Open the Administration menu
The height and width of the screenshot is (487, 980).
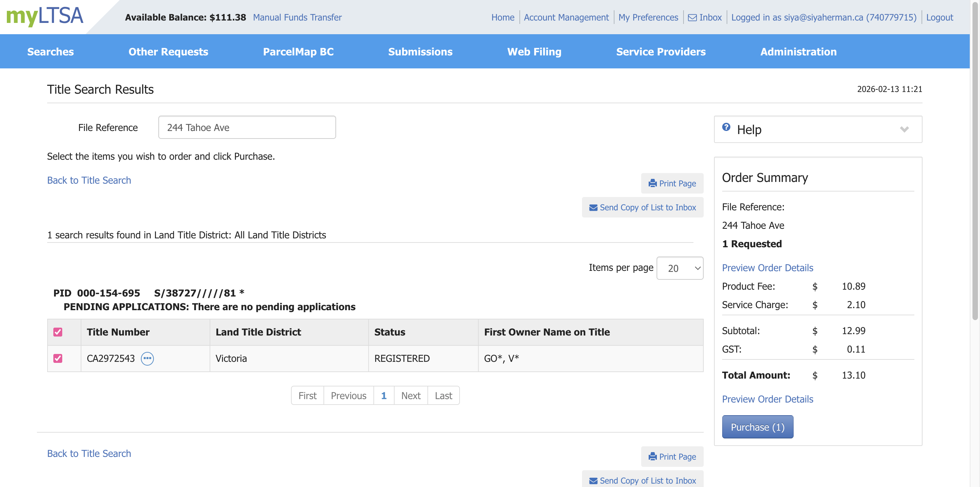pos(798,52)
